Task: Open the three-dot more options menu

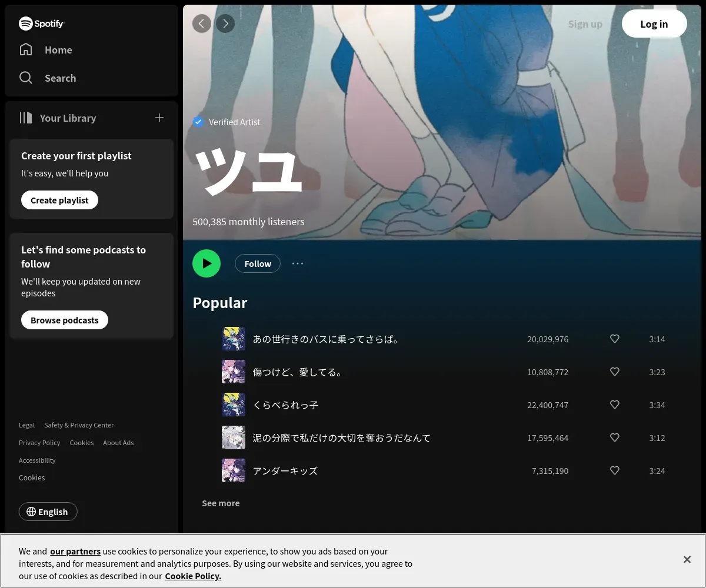Action: pyautogui.click(x=298, y=263)
